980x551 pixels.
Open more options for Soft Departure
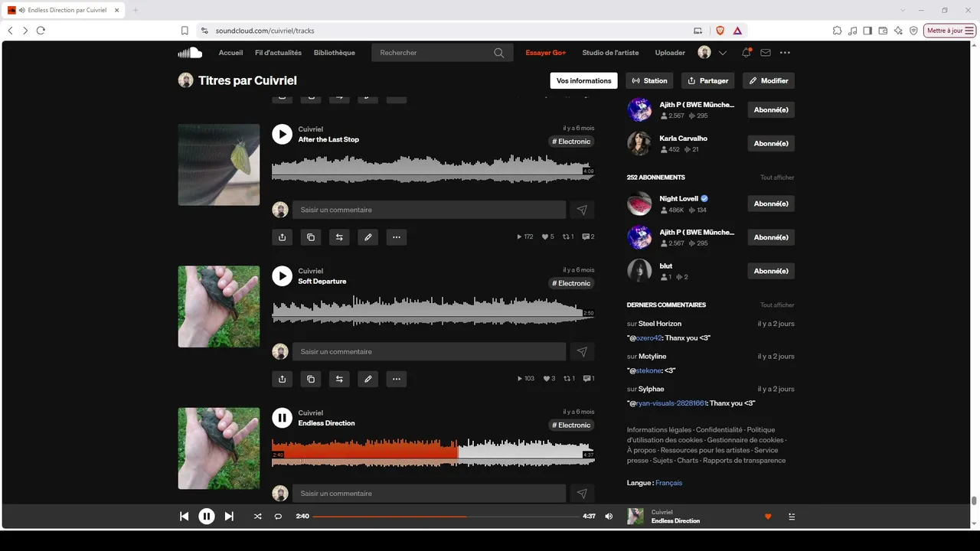coord(397,379)
